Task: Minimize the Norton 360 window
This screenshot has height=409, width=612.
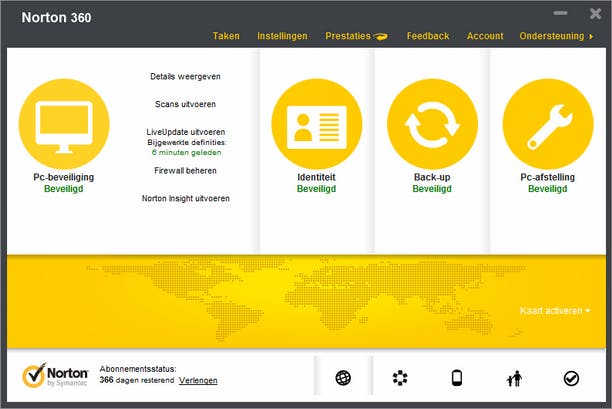Action: [x=560, y=13]
